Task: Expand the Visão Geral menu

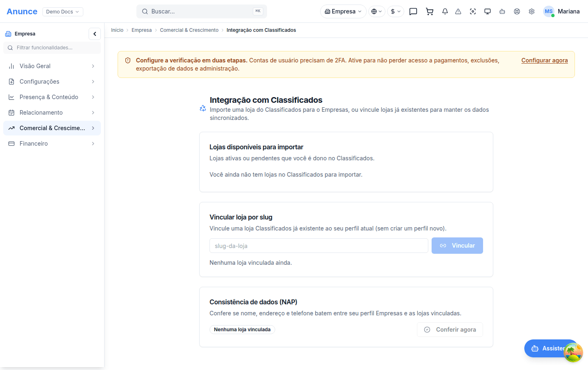Action: tap(52, 66)
